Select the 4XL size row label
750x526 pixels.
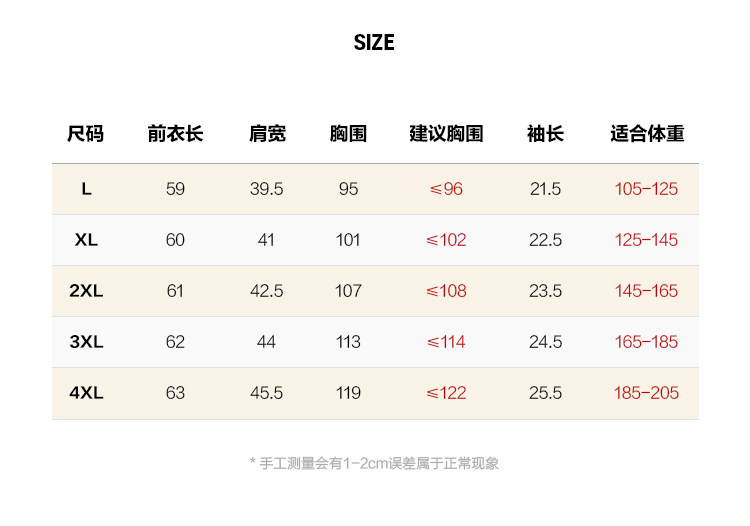[86, 393]
